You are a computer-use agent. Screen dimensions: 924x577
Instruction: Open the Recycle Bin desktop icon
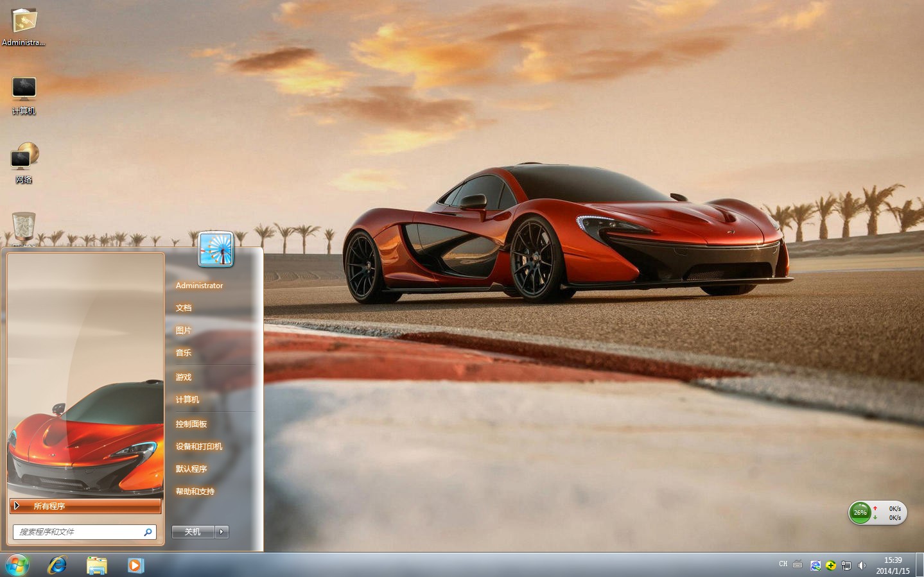[x=24, y=229]
